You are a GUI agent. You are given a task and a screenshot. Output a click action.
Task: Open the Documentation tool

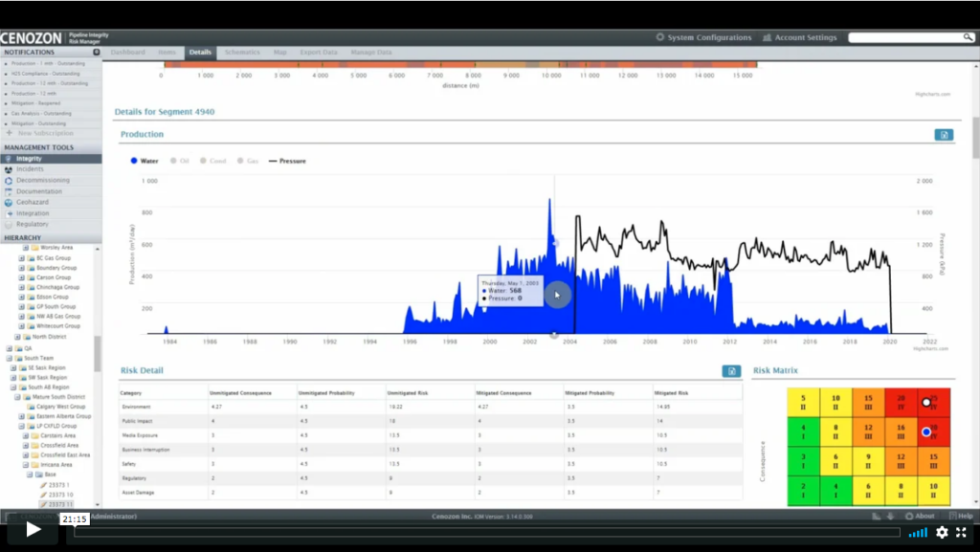pos(38,191)
